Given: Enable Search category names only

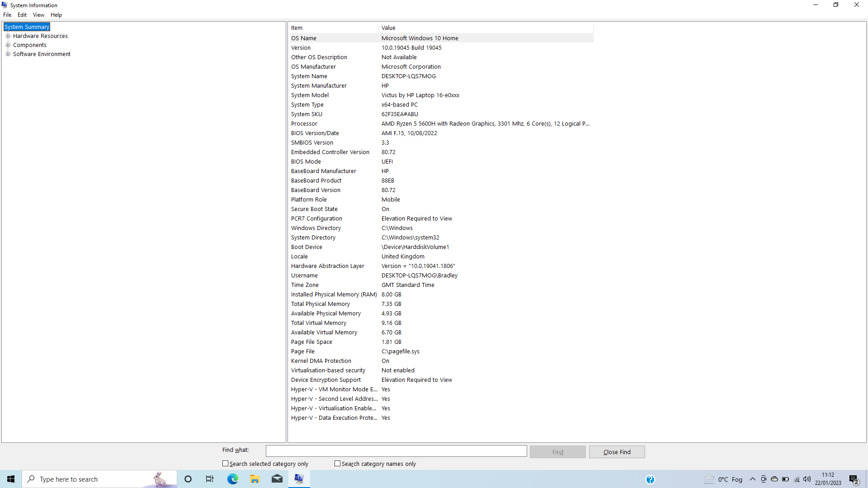Looking at the screenshot, I should click(337, 464).
